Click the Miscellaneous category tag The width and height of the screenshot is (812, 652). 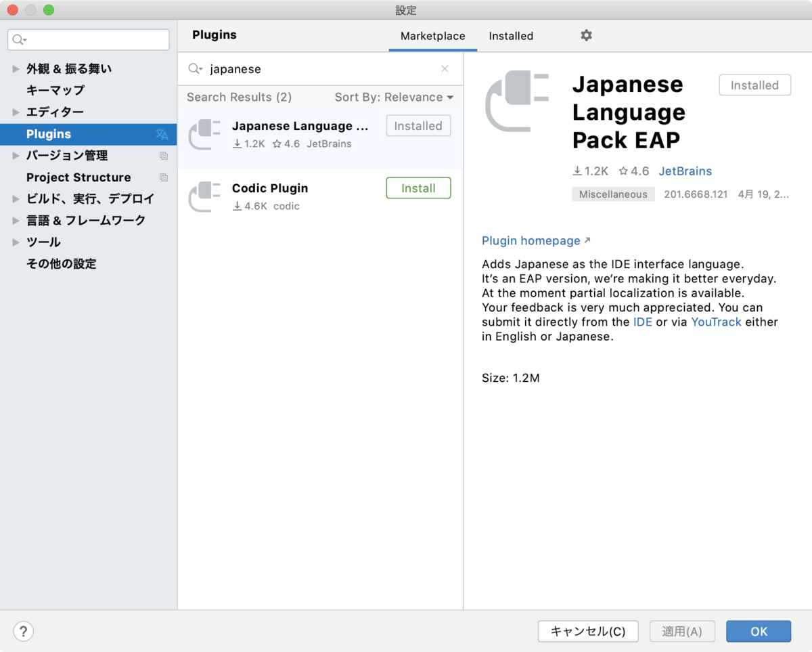(x=613, y=194)
